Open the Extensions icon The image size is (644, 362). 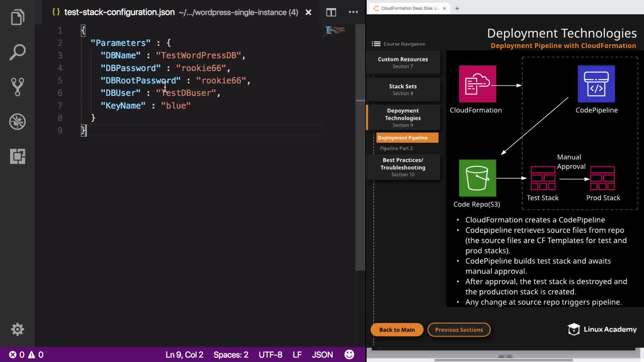click(17, 156)
